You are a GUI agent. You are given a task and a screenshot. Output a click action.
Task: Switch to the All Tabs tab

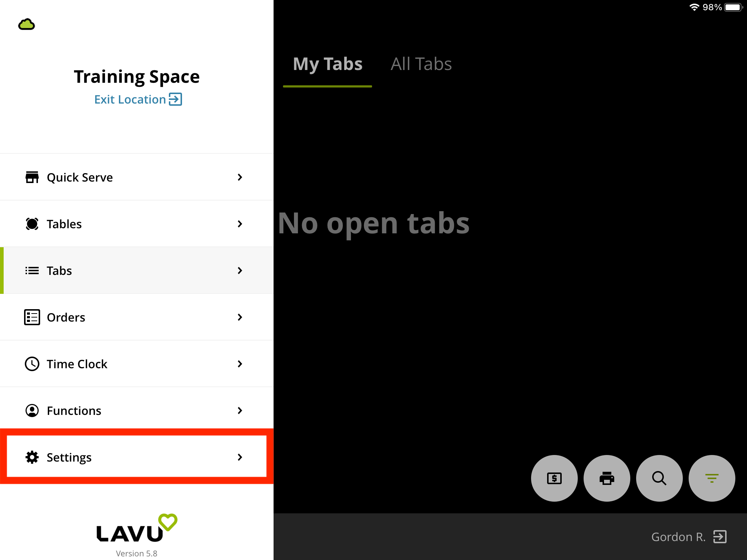pyautogui.click(x=421, y=64)
